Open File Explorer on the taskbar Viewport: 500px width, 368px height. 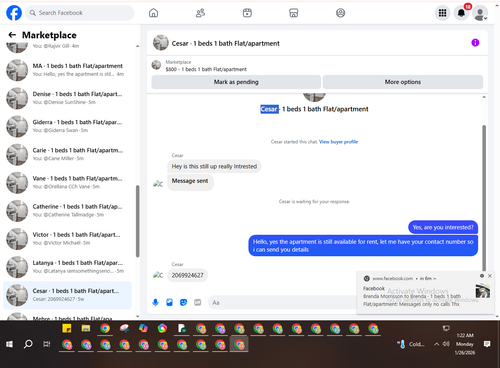point(86,328)
